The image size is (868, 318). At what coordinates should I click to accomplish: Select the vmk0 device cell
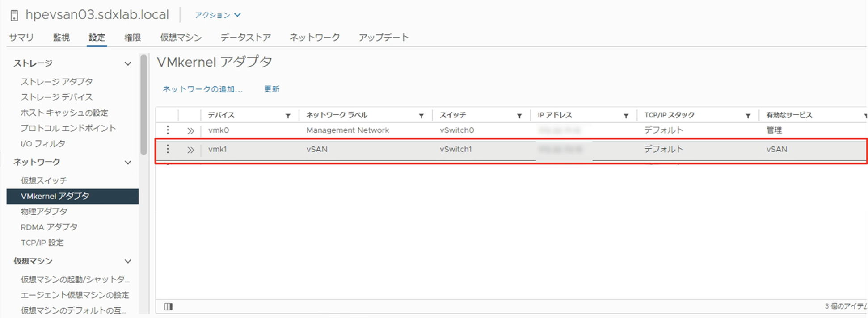coord(218,130)
